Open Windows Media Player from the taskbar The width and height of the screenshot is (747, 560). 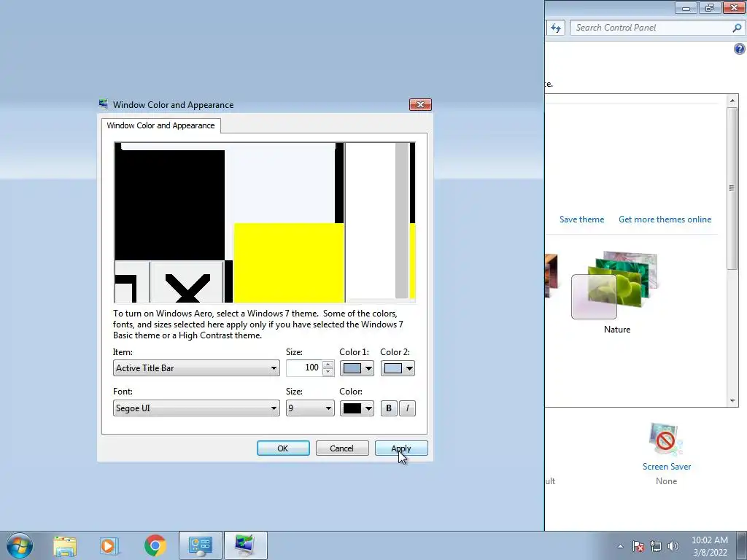tap(109, 545)
